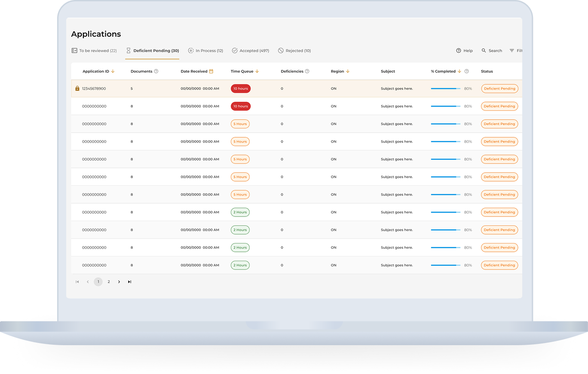Sort the Time Queue column

pos(257,71)
